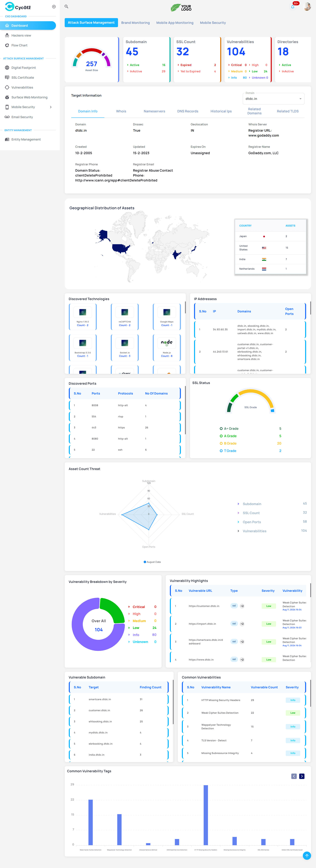Screen dimensions: 316x868
Task: Open the top Mobile Security tab
Action: 213,23
